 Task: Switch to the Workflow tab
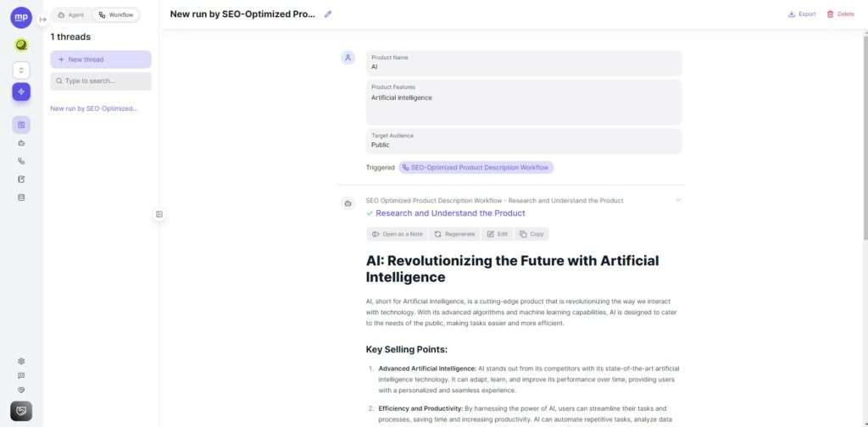tap(115, 15)
